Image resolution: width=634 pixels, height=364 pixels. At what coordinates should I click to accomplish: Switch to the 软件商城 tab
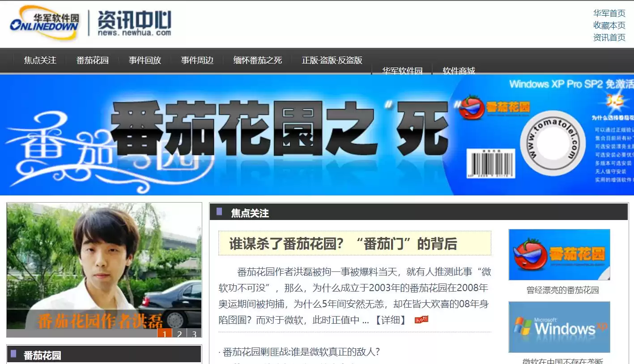(x=458, y=71)
